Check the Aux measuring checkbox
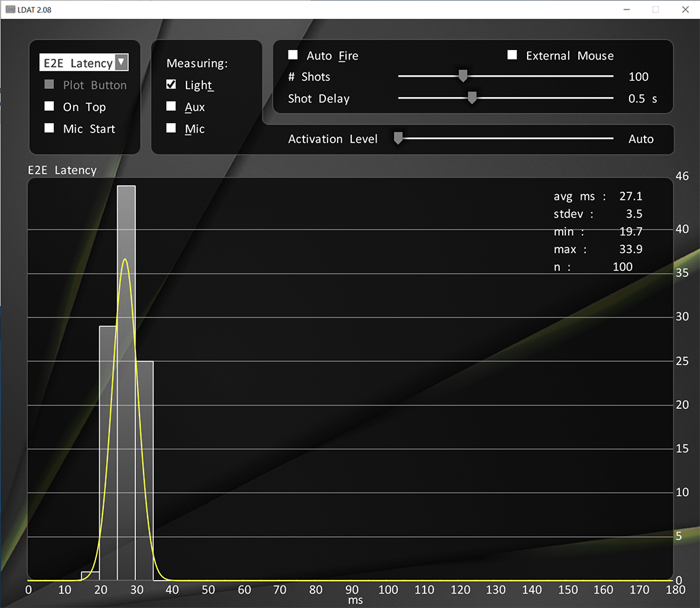 click(171, 106)
